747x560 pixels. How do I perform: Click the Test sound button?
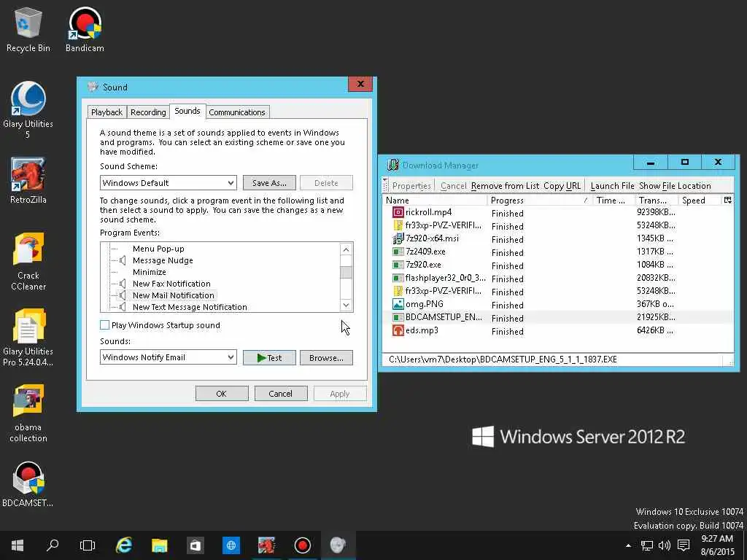click(269, 357)
